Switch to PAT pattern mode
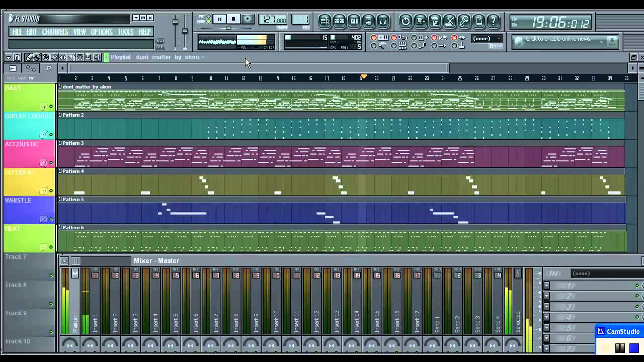 [x=208, y=16]
